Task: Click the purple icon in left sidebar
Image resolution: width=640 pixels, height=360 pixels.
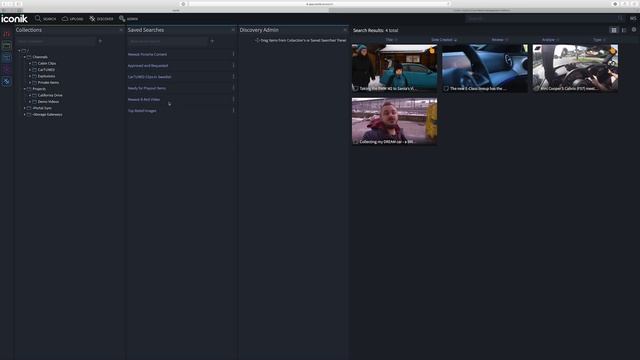Action: 7,70
